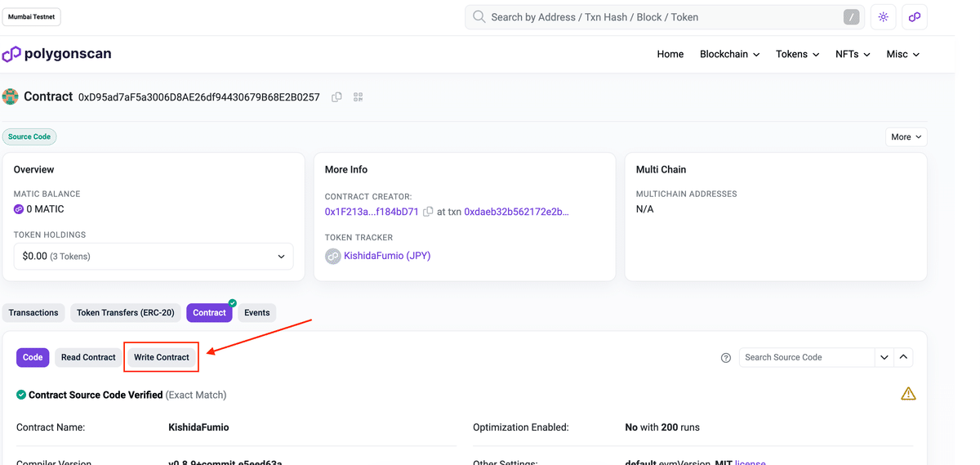Image resolution: width=980 pixels, height=465 pixels.
Task: Open the Tokens dropdown menu
Action: 797,54
